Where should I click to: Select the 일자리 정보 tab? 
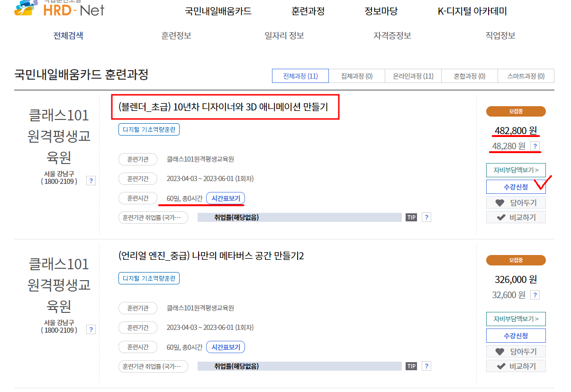(x=284, y=36)
